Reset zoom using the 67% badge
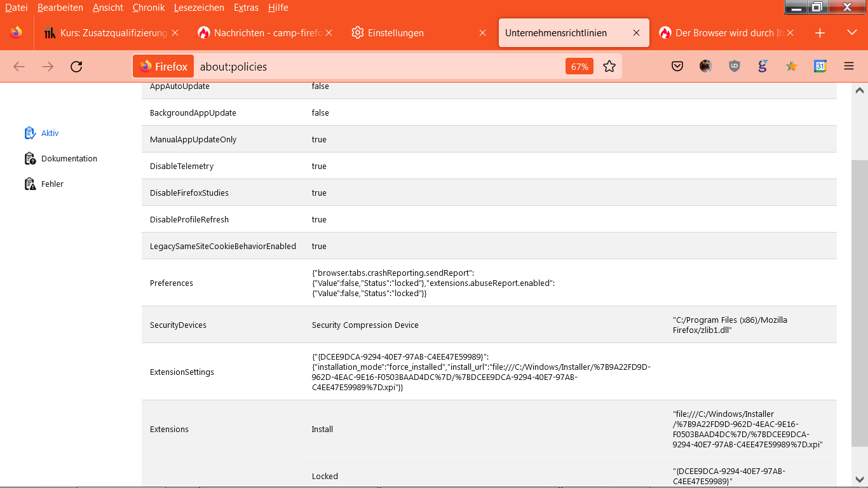Image resolution: width=868 pixels, height=488 pixels. click(579, 65)
